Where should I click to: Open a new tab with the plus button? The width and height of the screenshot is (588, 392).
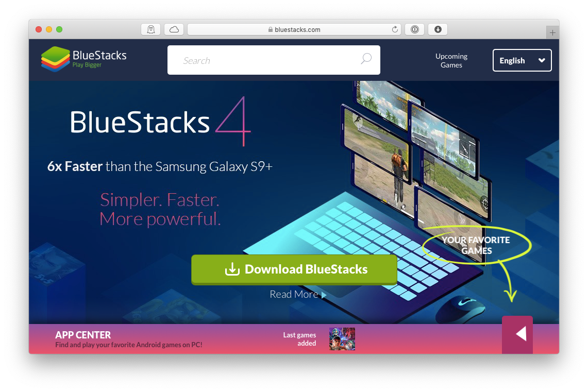tap(552, 33)
